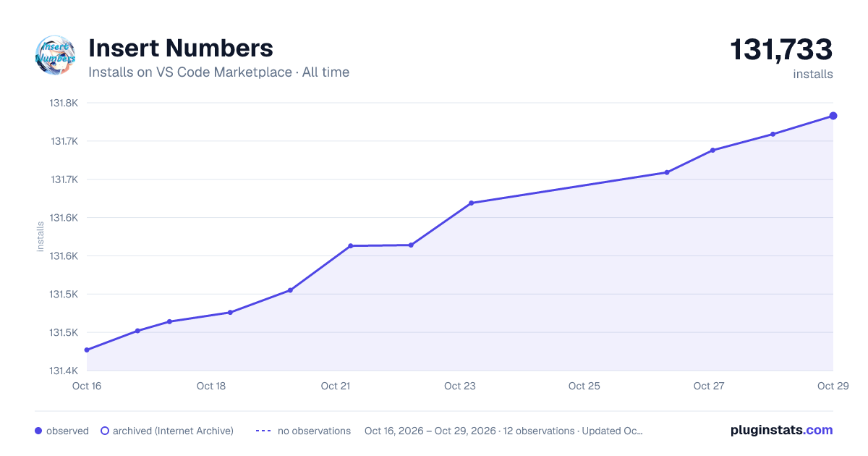
Task: Click the 131,733 install count
Action: point(781,50)
